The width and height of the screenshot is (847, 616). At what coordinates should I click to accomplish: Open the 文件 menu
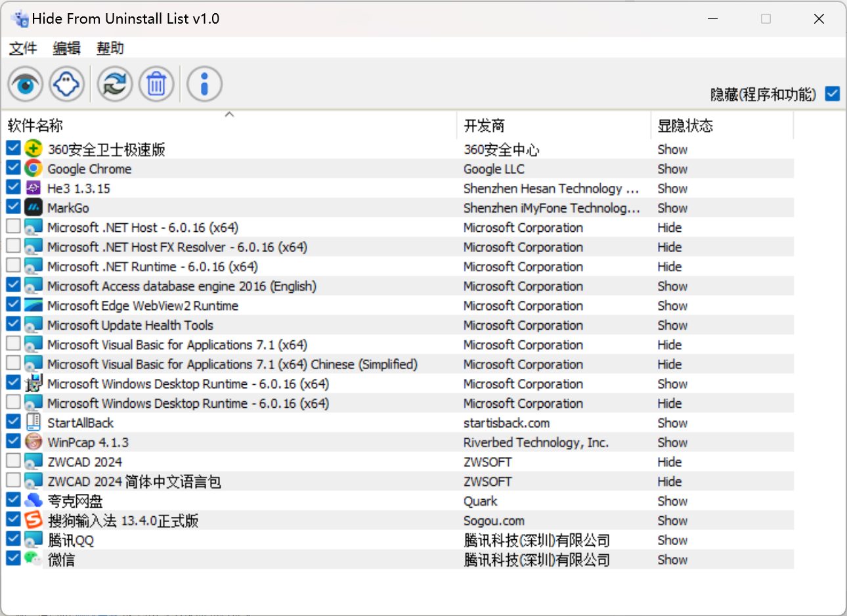23,48
